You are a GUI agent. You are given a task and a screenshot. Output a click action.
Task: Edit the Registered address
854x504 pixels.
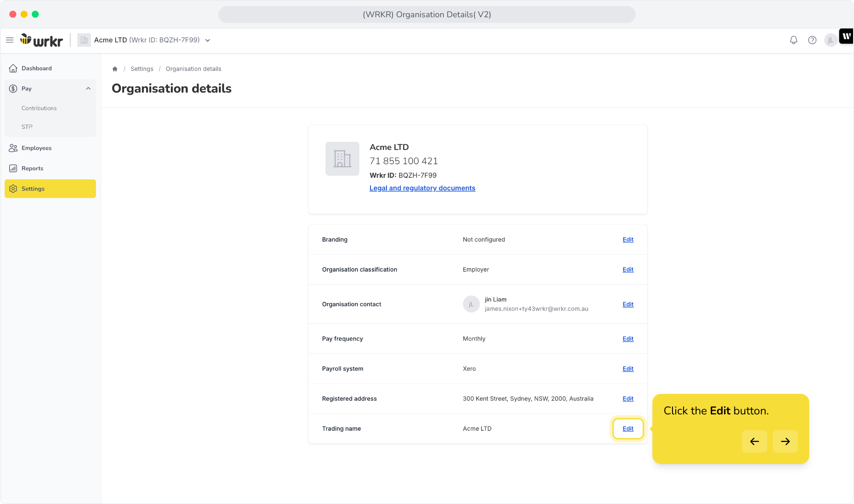(628, 399)
